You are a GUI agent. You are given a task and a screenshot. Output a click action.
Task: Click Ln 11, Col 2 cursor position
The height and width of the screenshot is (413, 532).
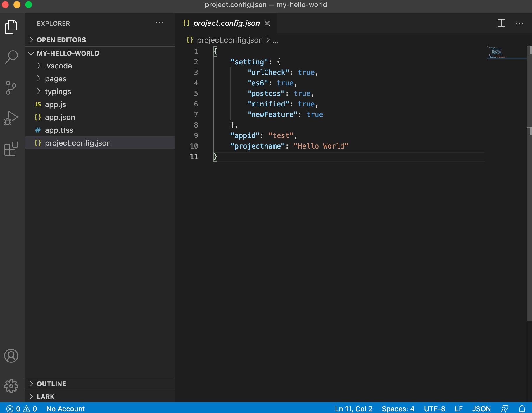click(x=354, y=409)
